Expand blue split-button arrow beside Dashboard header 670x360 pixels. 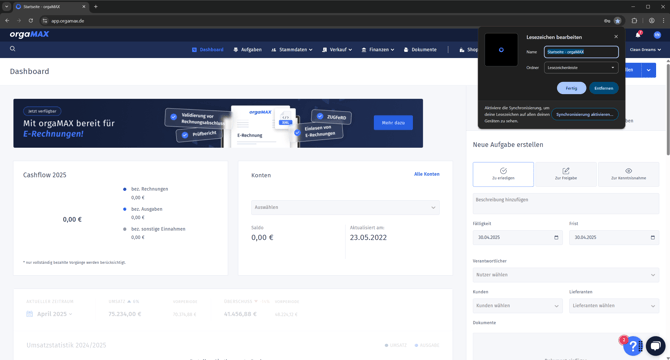coord(649,70)
